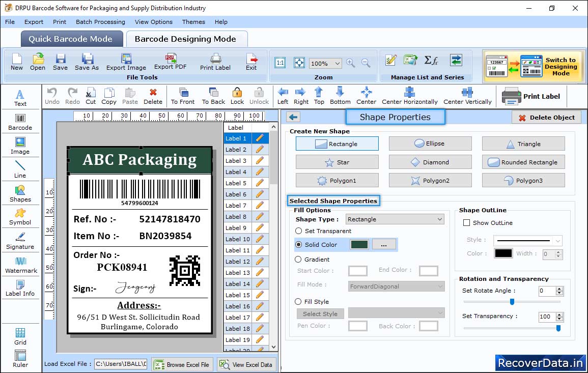The width and height of the screenshot is (588, 373).
Task: Select the Fill Style radio button
Action: [298, 301]
